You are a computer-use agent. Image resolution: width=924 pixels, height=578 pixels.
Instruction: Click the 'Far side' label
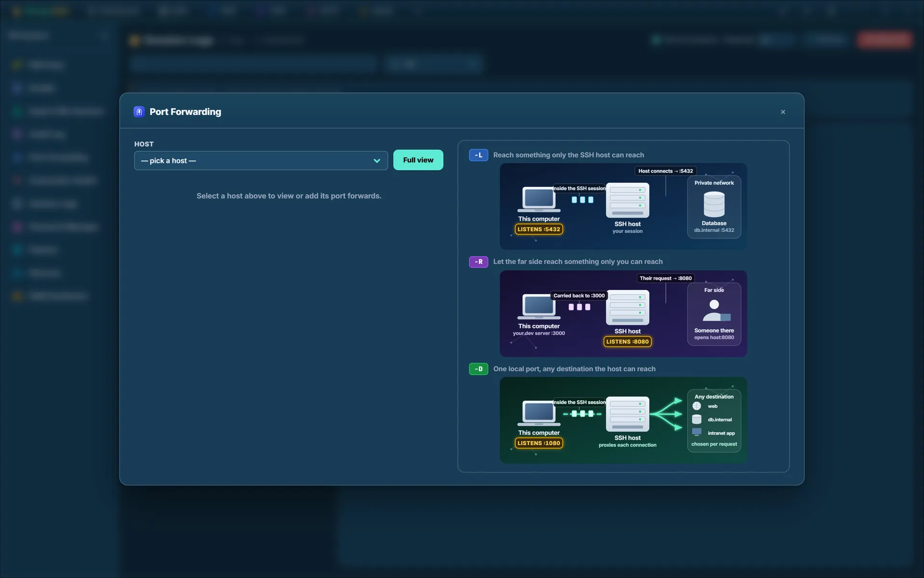(714, 290)
